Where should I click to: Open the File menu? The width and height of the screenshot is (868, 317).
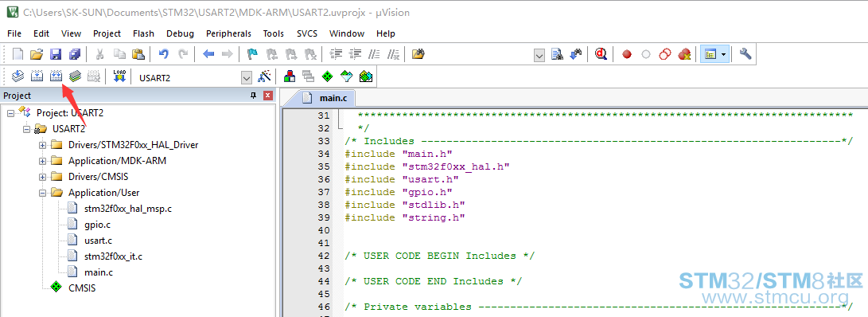[x=14, y=33]
